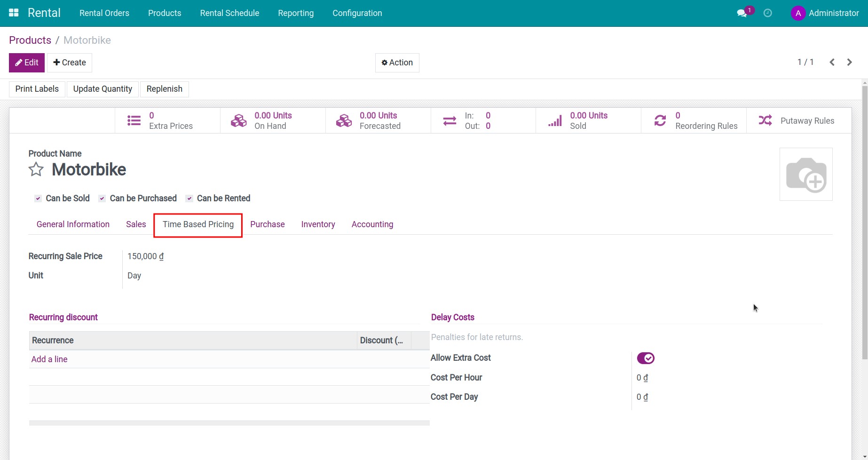Toggle the Can be Rented checkbox

[x=189, y=198]
